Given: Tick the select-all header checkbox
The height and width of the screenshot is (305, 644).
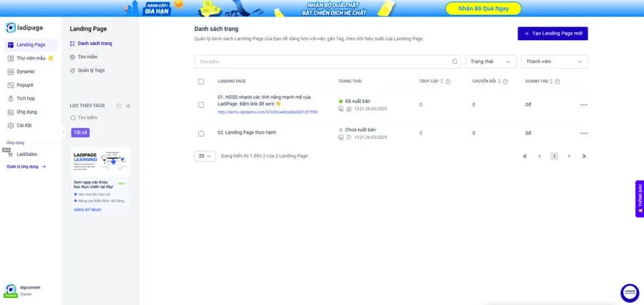Looking at the screenshot, I should [201, 82].
